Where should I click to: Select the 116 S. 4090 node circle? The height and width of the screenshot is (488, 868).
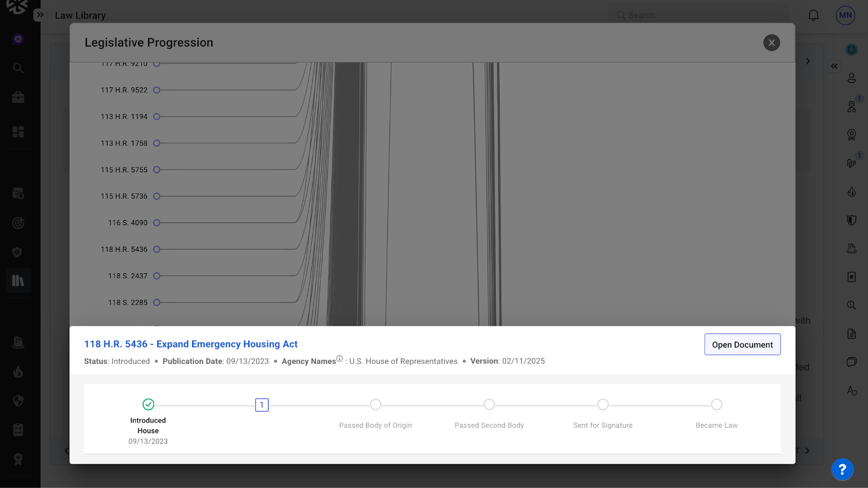pos(157,223)
